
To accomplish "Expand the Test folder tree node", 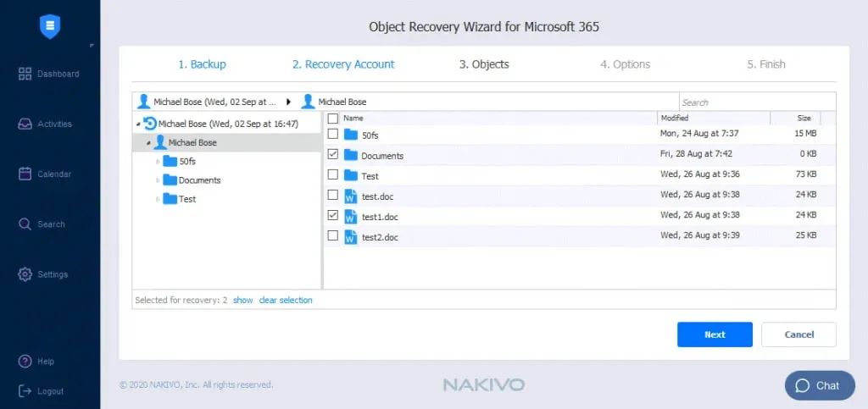I will 158,199.
